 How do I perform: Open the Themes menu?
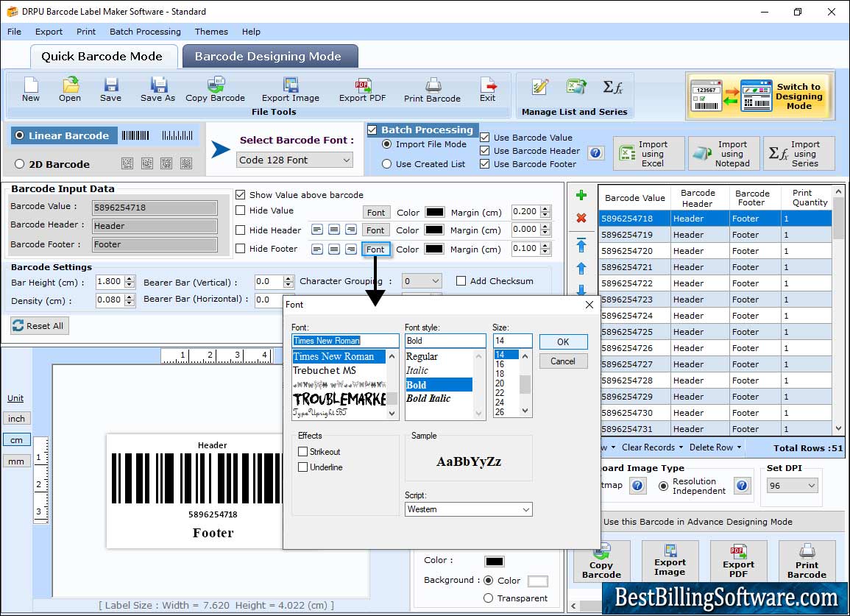click(x=211, y=32)
